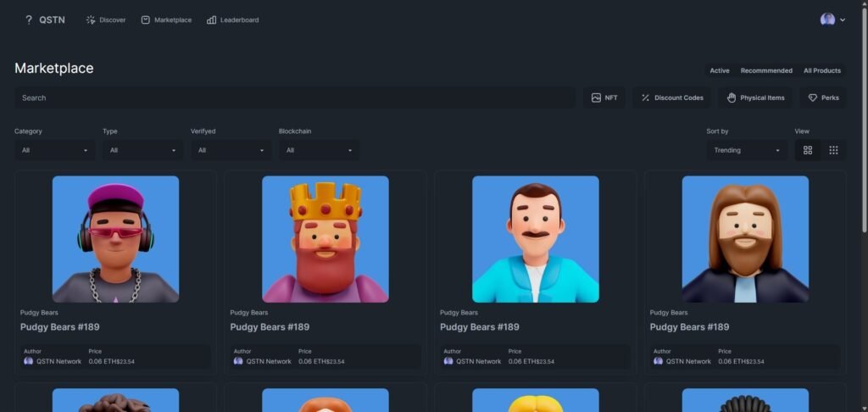Expand the Category dropdown
This screenshot has height=412, width=868.
point(55,150)
